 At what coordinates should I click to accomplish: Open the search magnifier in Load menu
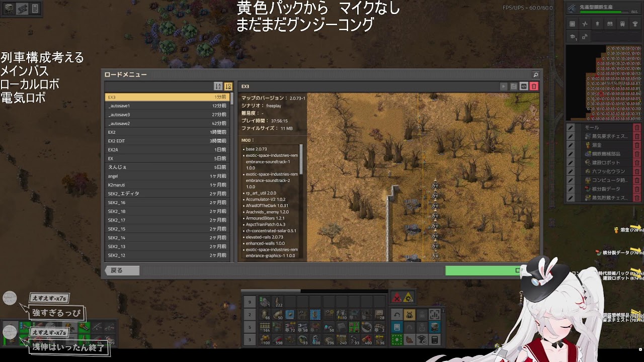[x=535, y=75]
